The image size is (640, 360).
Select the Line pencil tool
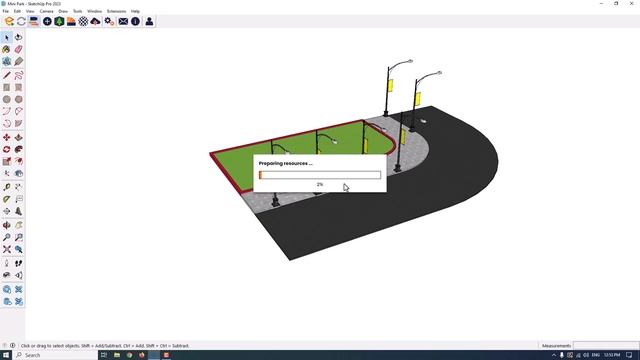7,76
